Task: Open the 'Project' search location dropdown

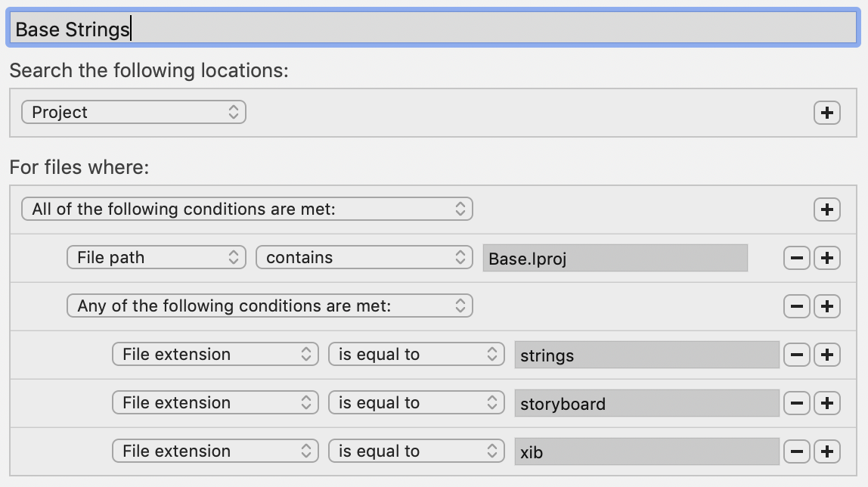Action: click(x=133, y=112)
